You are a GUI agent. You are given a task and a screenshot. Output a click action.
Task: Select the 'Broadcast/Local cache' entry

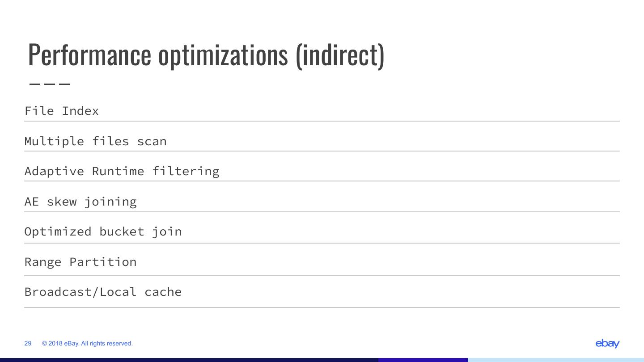coord(103,292)
